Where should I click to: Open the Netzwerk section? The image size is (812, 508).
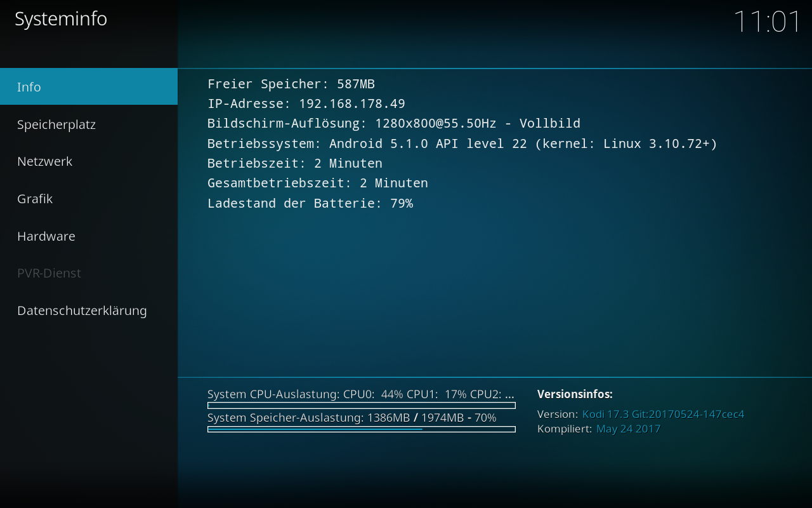coord(89,161)
